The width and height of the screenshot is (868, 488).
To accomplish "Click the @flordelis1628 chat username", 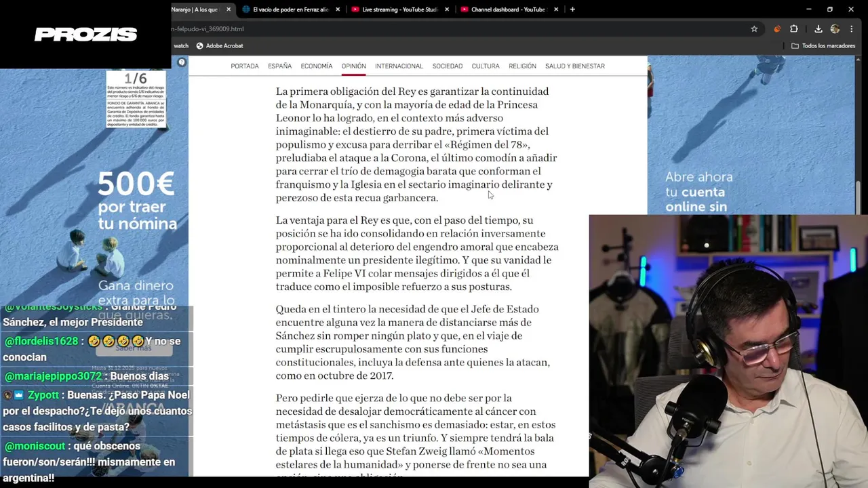I will click(x=41, y=342).
